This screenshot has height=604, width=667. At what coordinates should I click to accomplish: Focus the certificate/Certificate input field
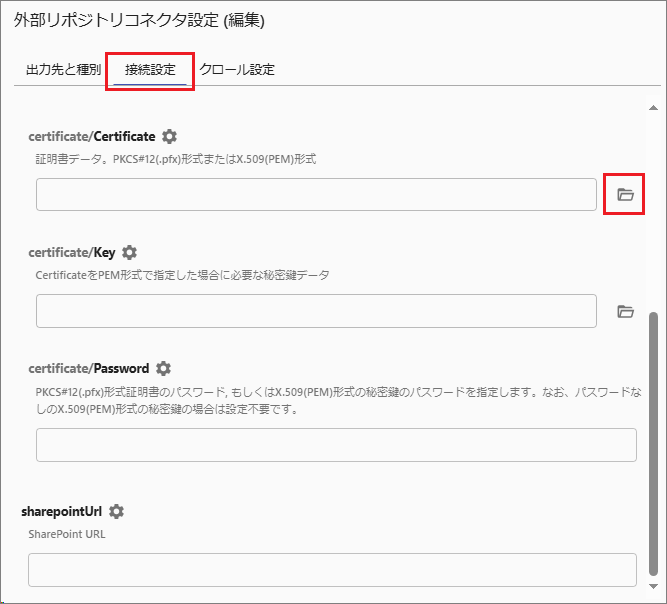[316, 195]
